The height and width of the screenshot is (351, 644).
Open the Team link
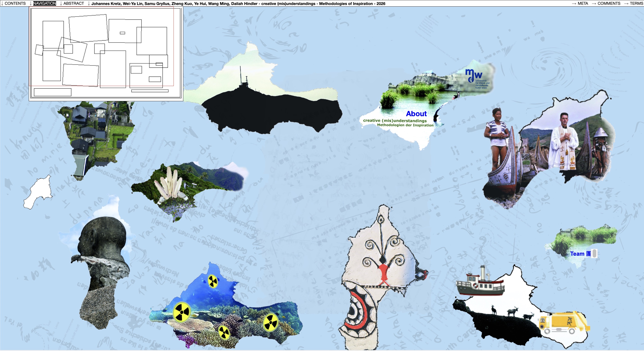tap(577, 254)
